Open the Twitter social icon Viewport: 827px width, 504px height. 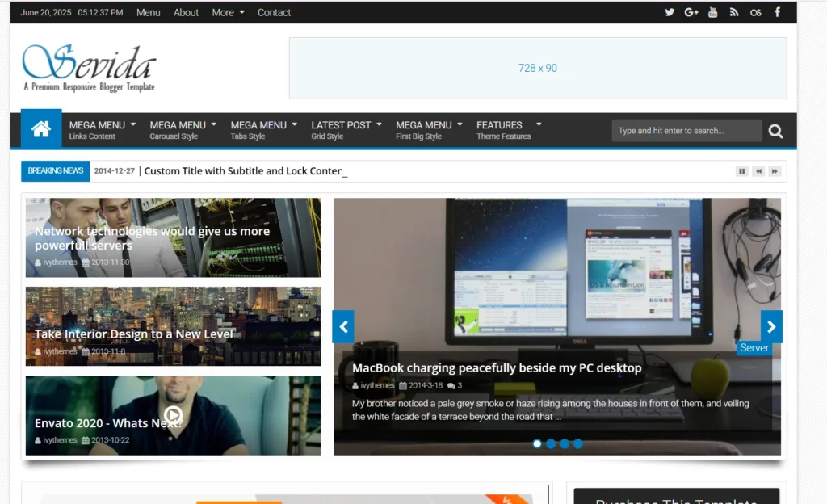[x=670, y=12]
